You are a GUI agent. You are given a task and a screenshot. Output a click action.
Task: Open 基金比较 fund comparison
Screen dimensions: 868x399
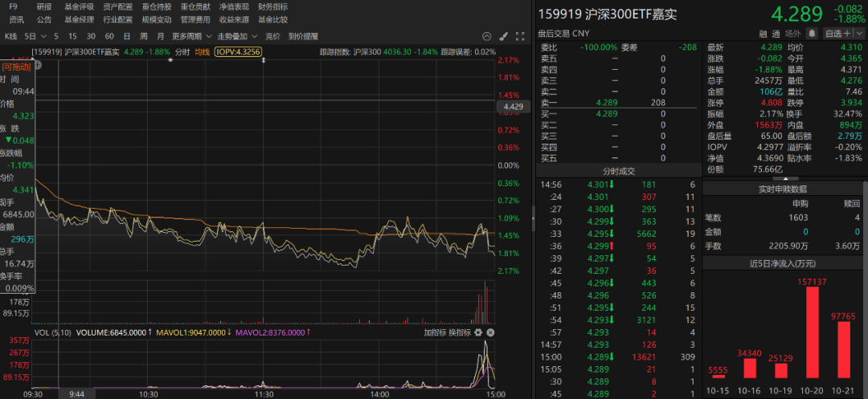[273, 19]
